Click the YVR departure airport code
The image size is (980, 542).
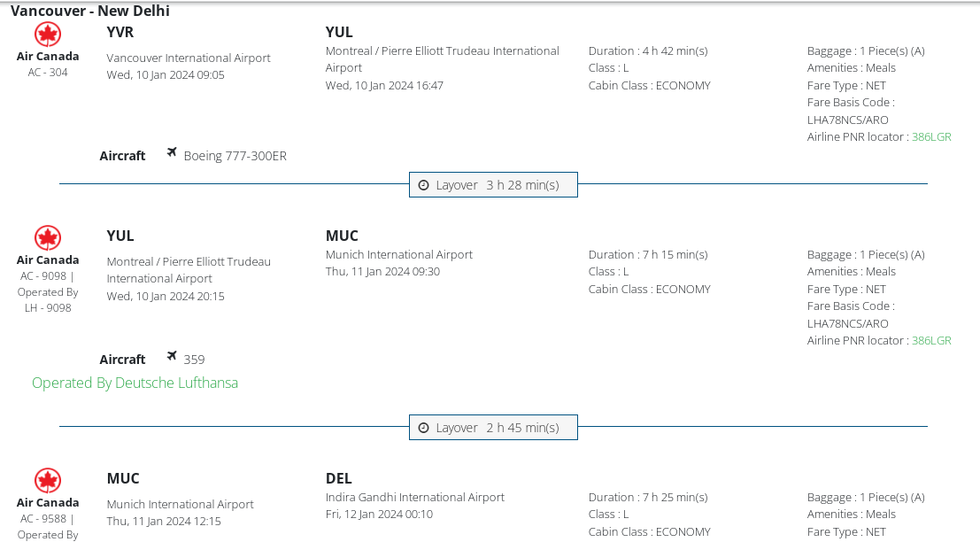[x=120, y=33]
